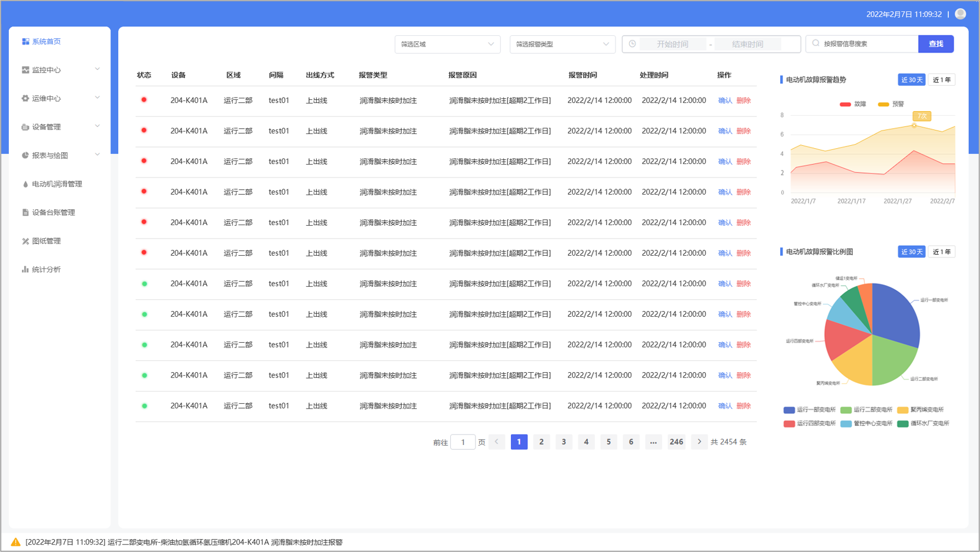Click 确认 link in the first alarm row
Viewport: 980px width, 552px height.
[x=725, y=101]
